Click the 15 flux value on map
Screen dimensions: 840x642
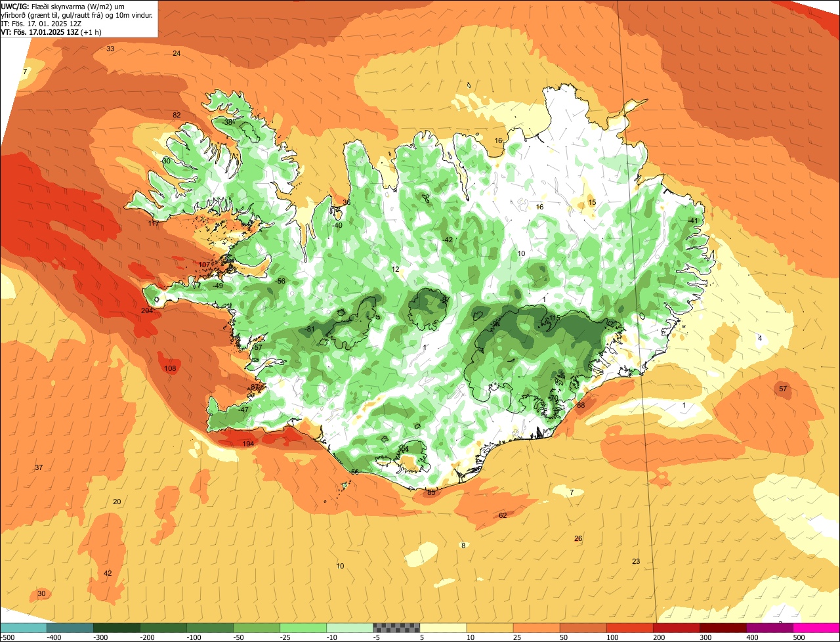[x=592, y=202]
